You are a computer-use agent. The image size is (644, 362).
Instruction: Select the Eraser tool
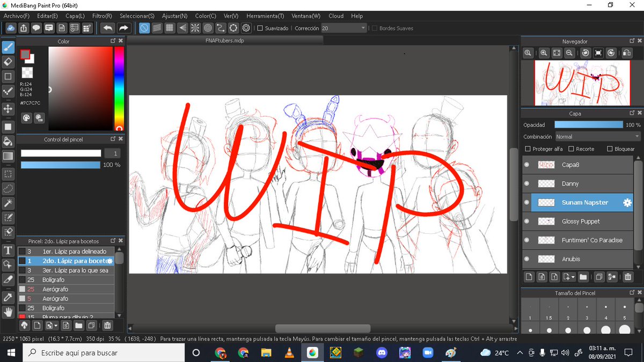[8, 62]
